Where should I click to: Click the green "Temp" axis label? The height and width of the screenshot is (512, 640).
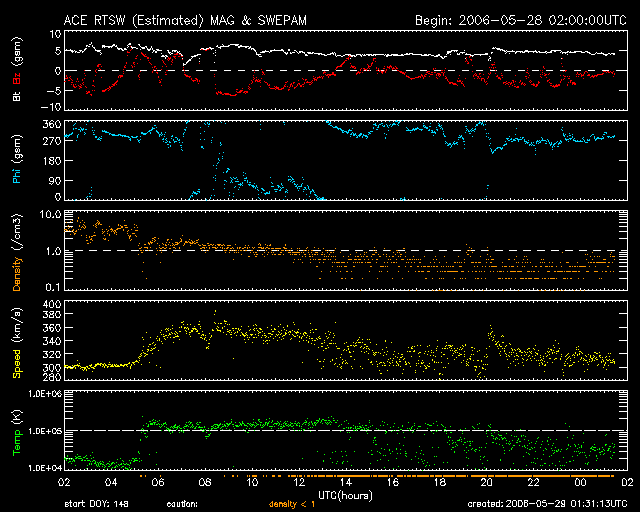(x=17, y=443)
